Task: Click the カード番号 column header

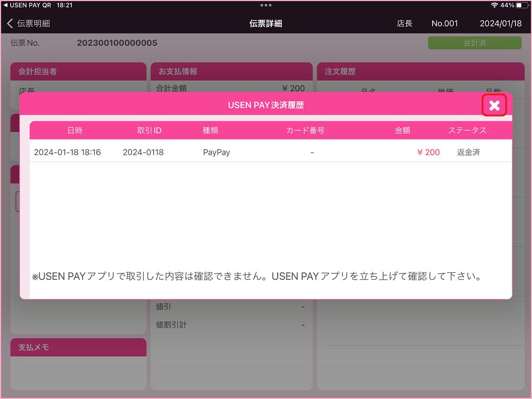Action: [305, 130]
